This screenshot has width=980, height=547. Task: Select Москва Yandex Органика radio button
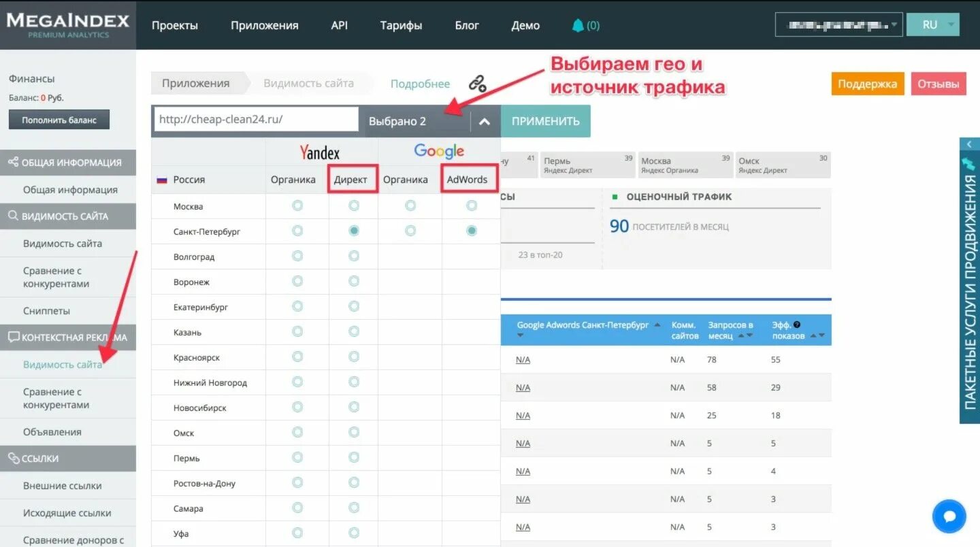coord(297,205)
